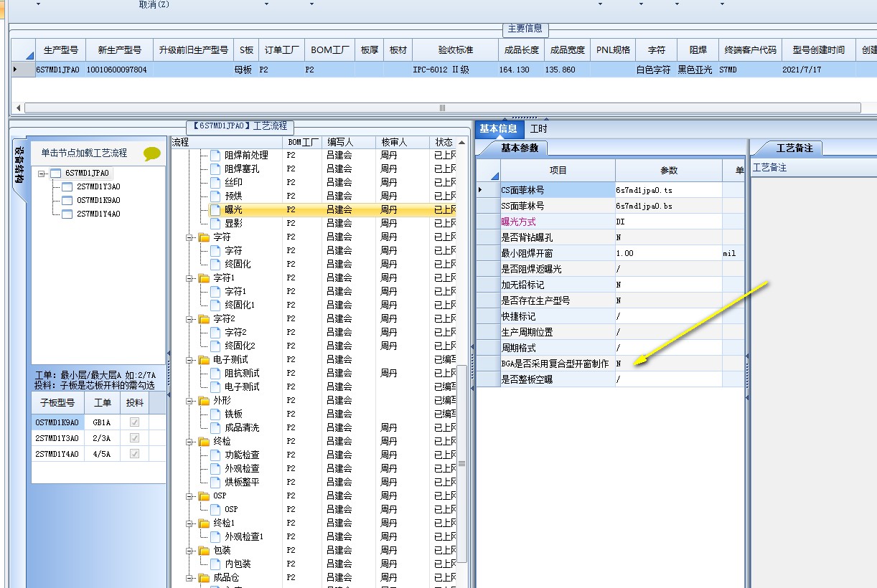Collapse the 外形 folder expander
This screenshot has height=588, width=877.
point(191,401)
